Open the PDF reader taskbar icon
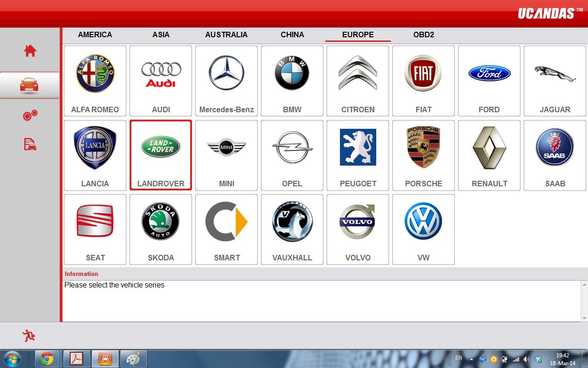 click(x=76, y=358)
